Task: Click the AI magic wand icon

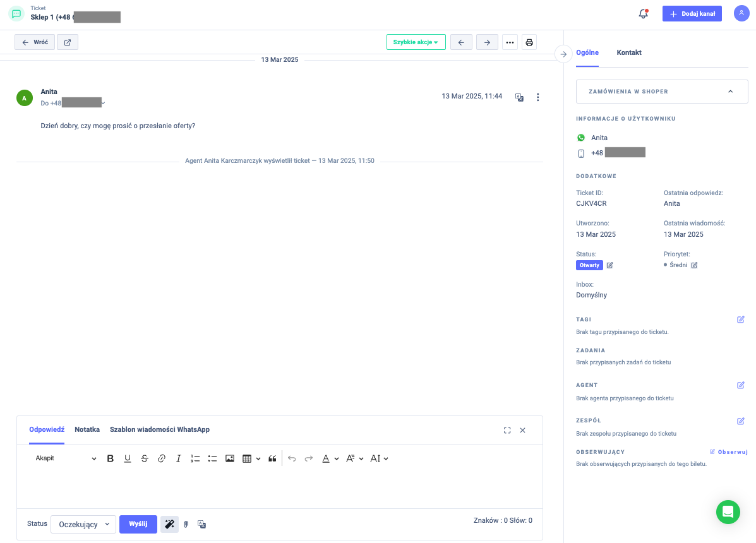Action: click(169, 524)
